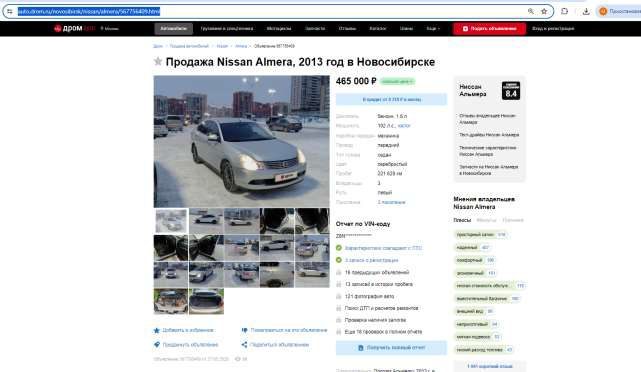Open Грузовики и спецтехника in the navigation bar
The height and width of the screenshot is (372, 641).
tap(226, 29)
